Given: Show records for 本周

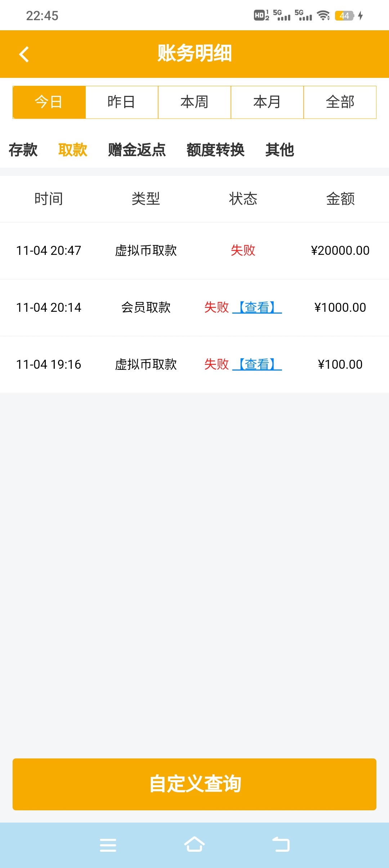Looking at the screenshot, I should pos(194,102).
